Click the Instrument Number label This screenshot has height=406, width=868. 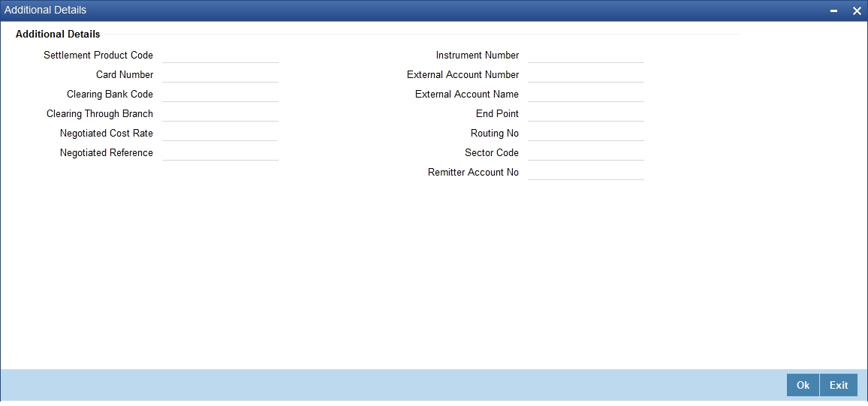click(x=478, y=56)
